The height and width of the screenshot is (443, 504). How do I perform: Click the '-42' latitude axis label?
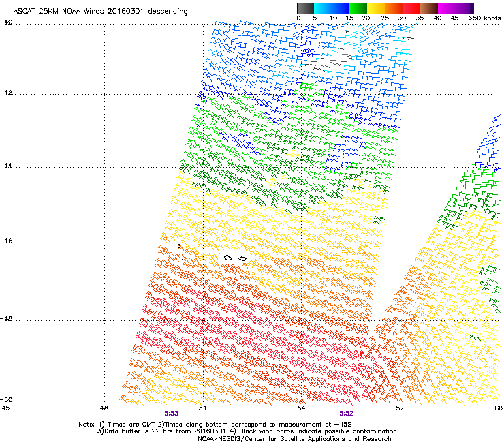click(x=6, y=93)
